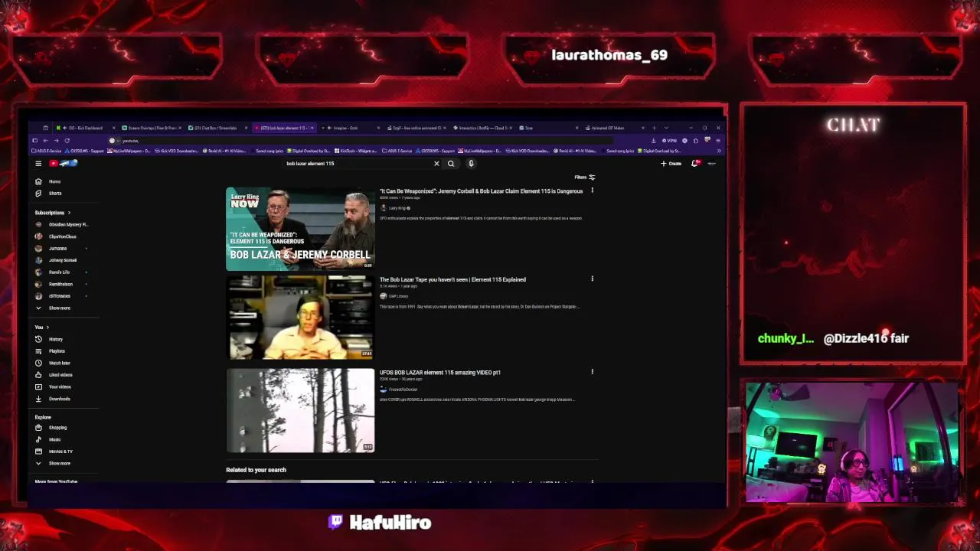Open the search Filters control

tap(585, 177)
